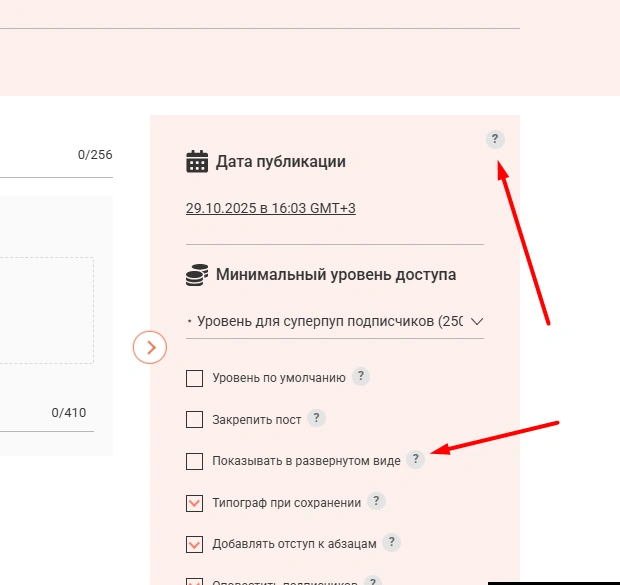The height and width of the screenshot is (585, 620).
Task: Open publication date 29.10.2025 в 16:03 GMT+3
Action: (x=271, y=208)
